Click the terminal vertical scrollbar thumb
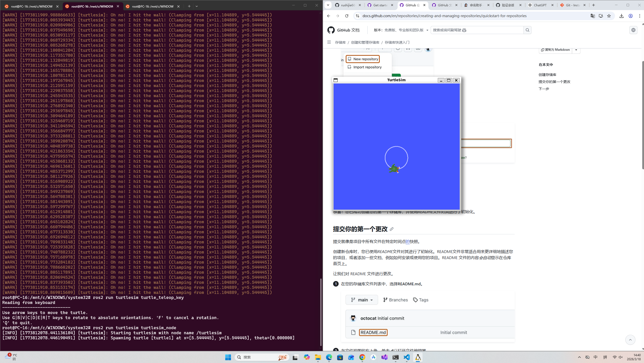Screen dimensions: 644x363 point(320,312)
